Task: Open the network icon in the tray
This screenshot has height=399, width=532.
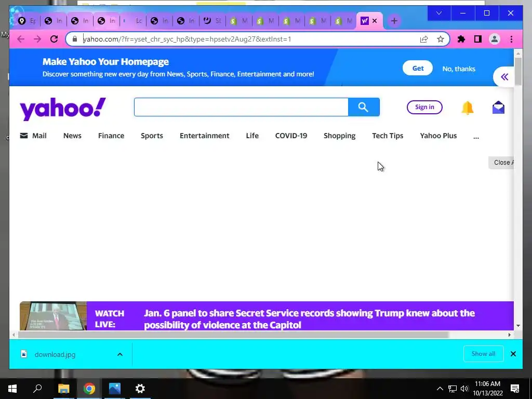Action: pos(453,389)
